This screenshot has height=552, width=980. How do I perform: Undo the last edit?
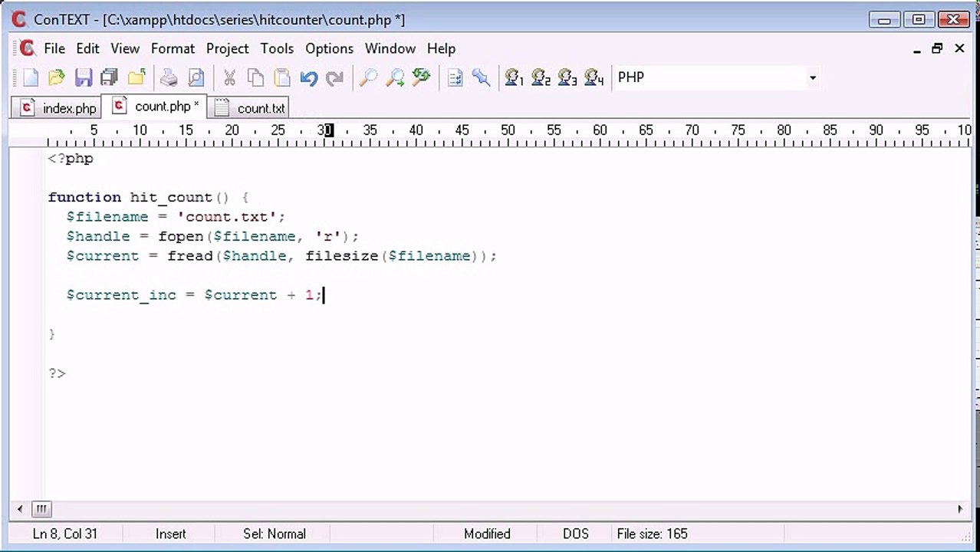click(309, 77)
